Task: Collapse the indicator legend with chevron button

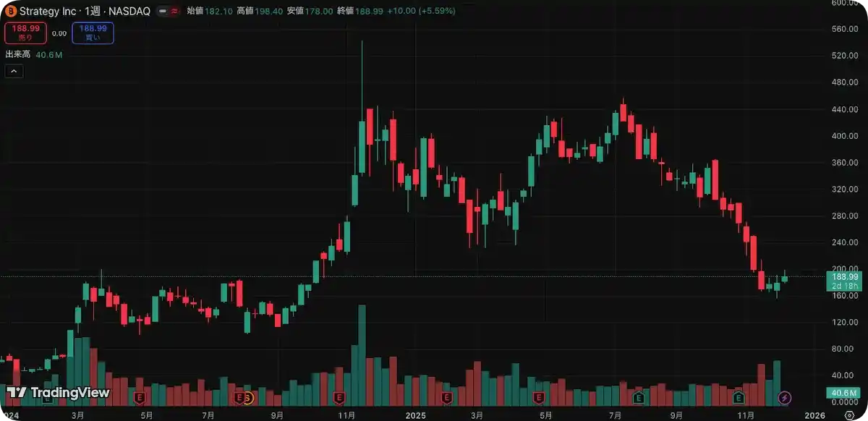Action: (x=14, y=71)
